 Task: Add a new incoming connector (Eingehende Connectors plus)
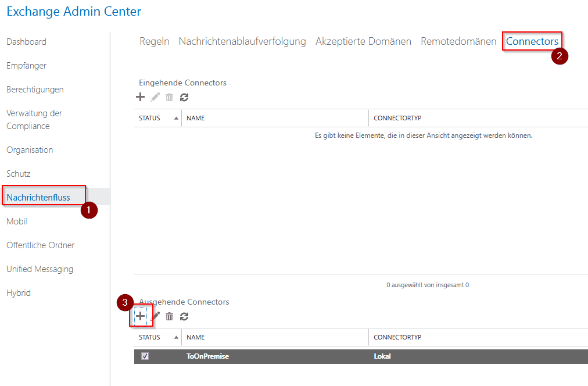140,97
